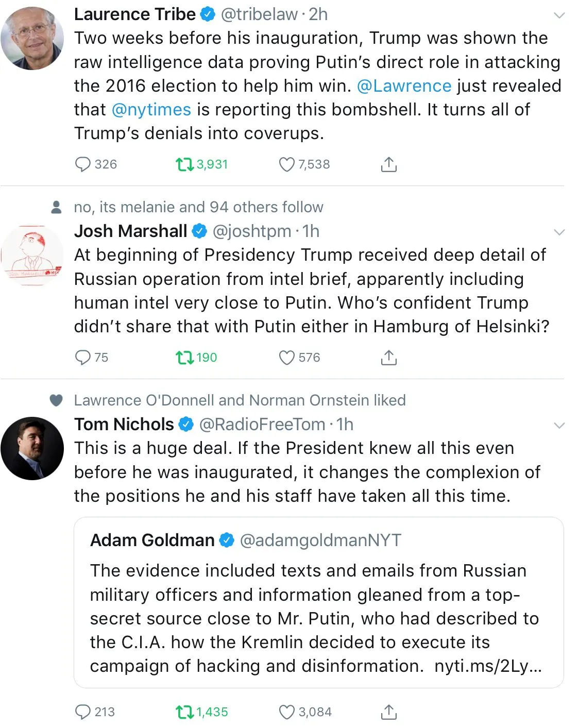Like Laurence Tribe's tweet
Image resolution: width=578 pixels, height=728 pixels.
tap(286, 164)
